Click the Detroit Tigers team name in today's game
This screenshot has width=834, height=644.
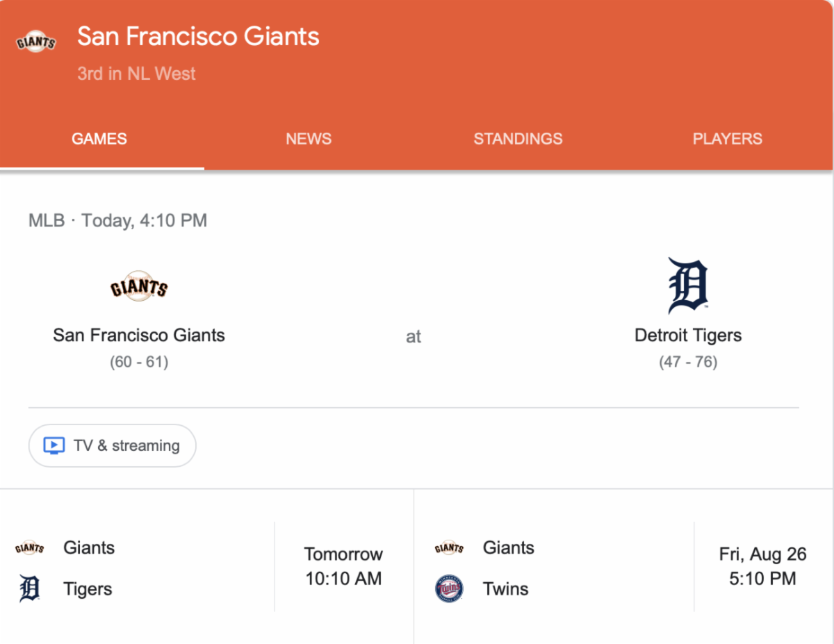[x=688, y=335]
